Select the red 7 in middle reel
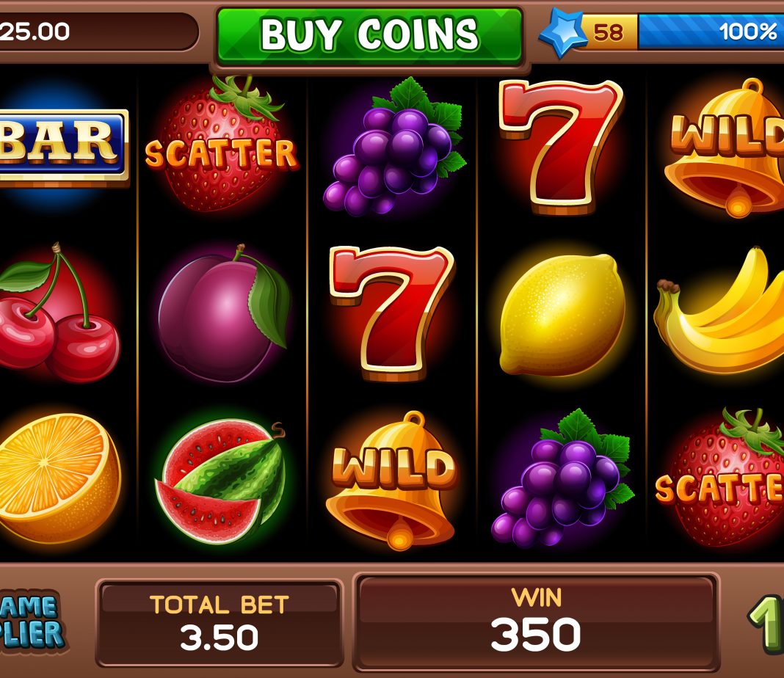This screenshot has width=784, height=678. coord(392,313)
